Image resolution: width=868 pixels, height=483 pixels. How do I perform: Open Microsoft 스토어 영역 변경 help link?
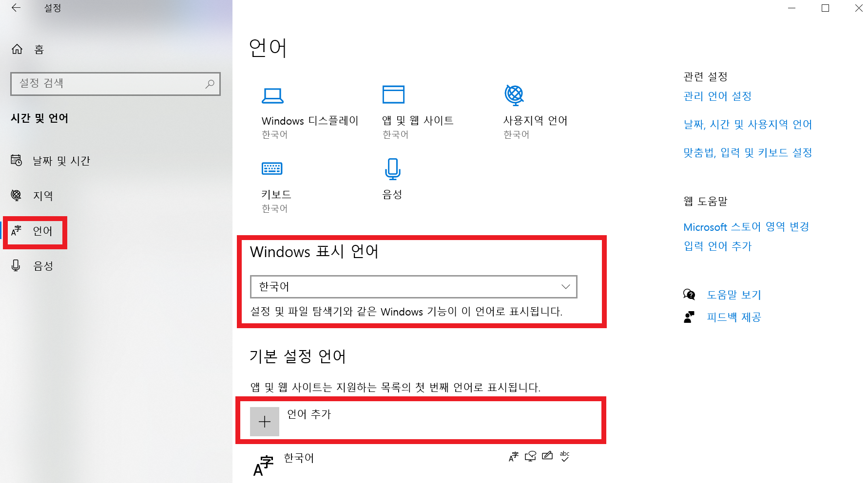[746, 227]
